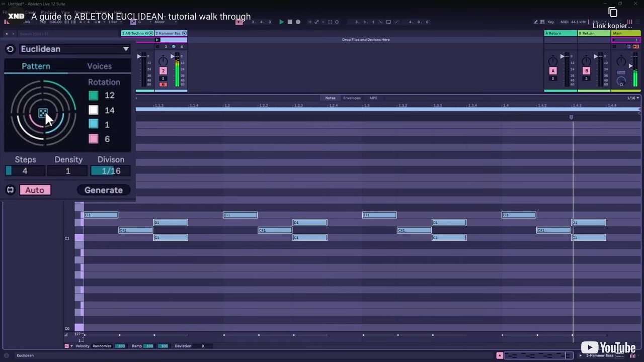Solo the A Return track
The image size is (644, 362).
pos(553,78)
